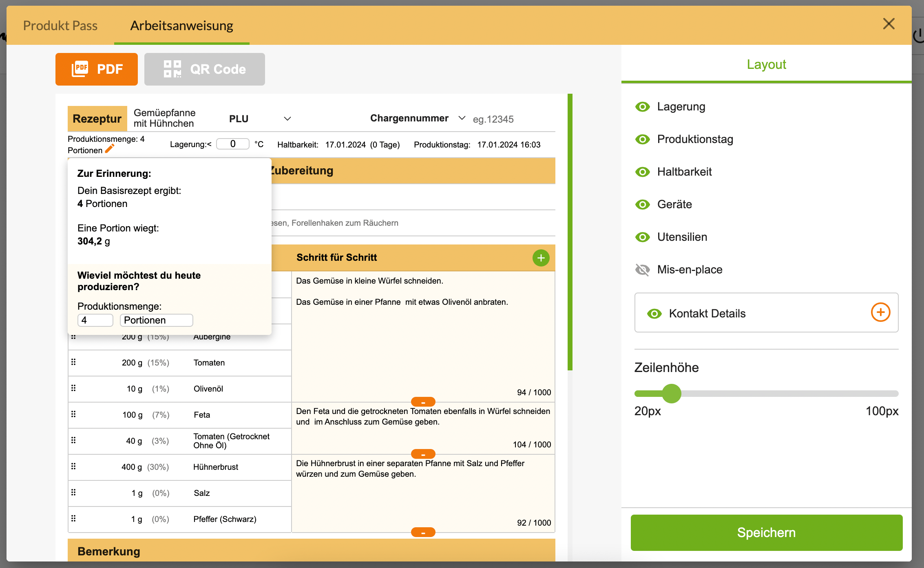Toggle visibility of Geräte
Image resolution: width=924 pixels, height=568 pixels.
[x=643, y=205]
